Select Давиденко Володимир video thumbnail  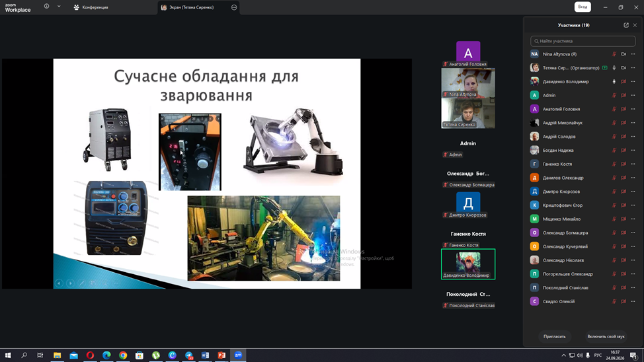(x=468, y=264)
